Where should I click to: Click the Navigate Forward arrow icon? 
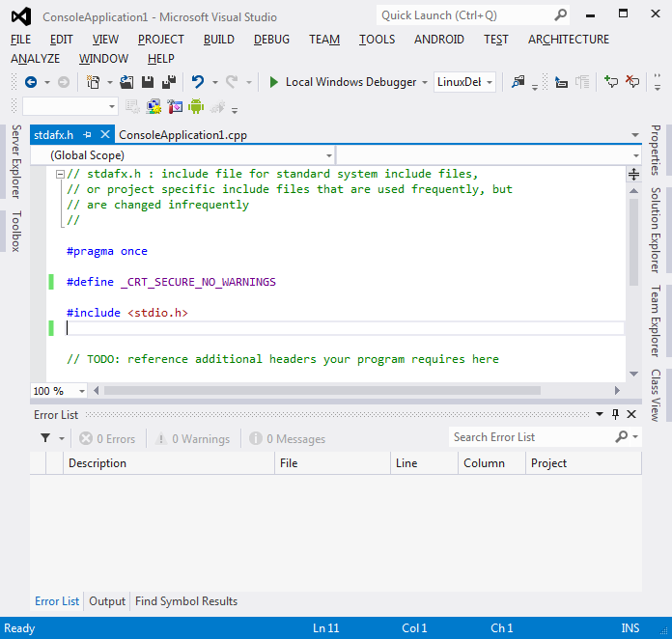click(64, 82)
